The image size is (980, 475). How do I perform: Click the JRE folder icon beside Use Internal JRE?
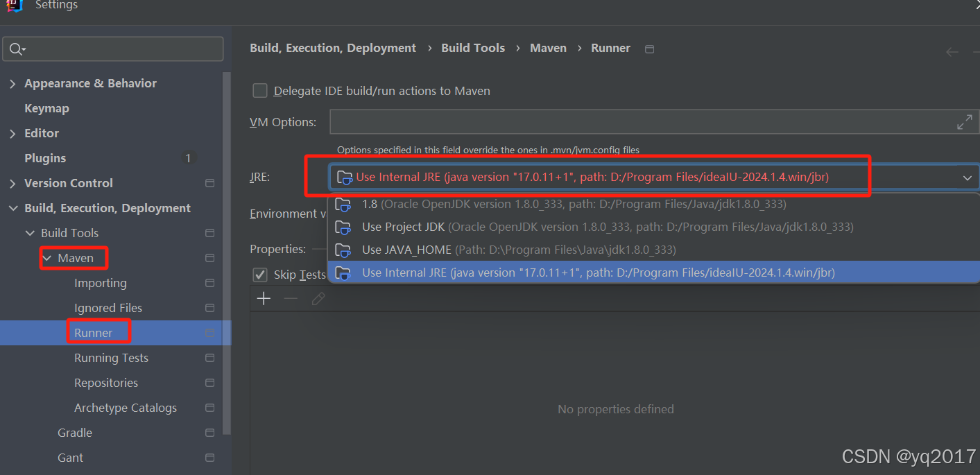click(x=344, y=178)
